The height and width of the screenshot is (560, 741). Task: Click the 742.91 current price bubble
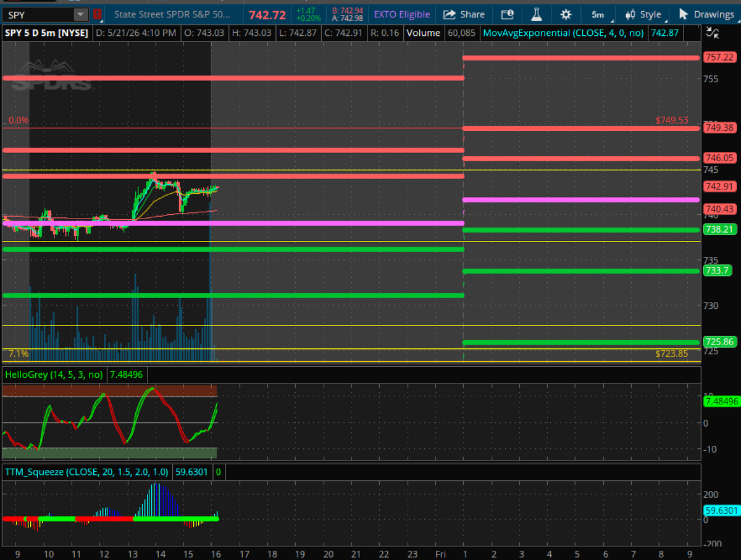click(719, 186)
